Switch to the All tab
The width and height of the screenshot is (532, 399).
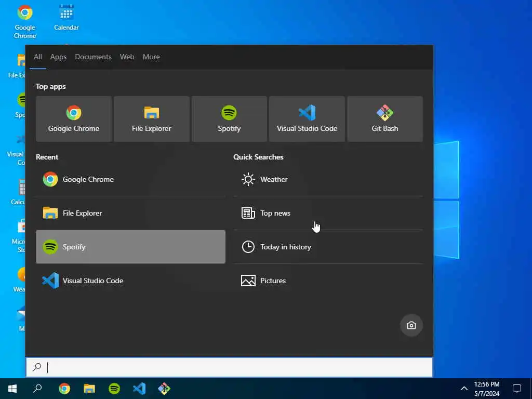[x=37, y=57]
